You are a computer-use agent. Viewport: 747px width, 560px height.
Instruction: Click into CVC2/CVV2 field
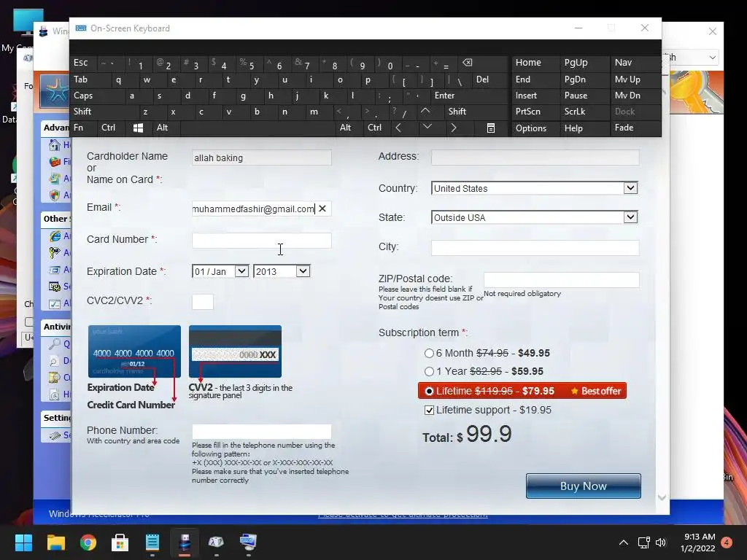click(203, 302)
